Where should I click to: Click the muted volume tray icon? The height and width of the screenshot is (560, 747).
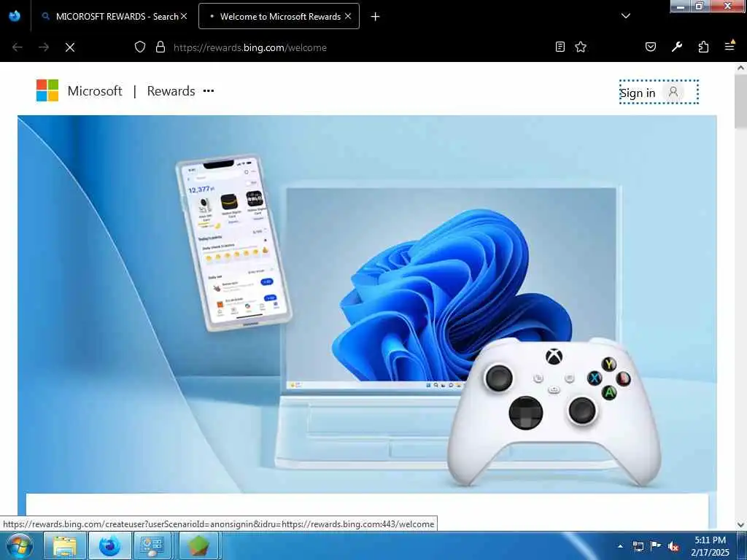tap(673, 546)
